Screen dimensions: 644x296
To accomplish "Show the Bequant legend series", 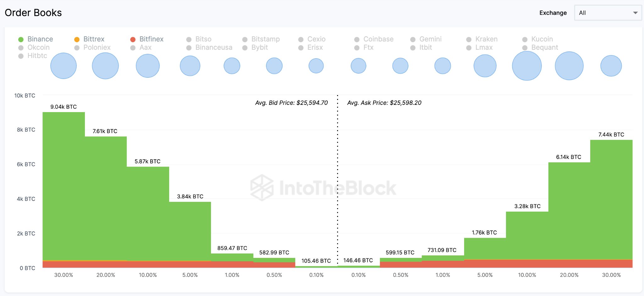I will click(544, 48).
